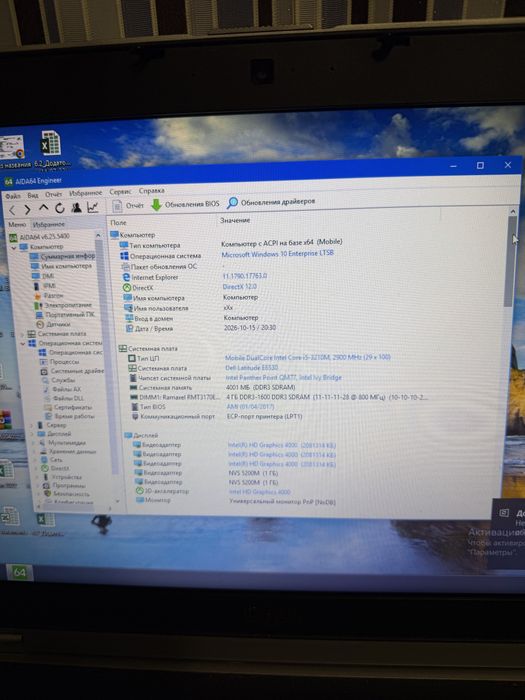Click the Internet Explorer icon in the list
The image size is (525, 700).
coord(126,277)
